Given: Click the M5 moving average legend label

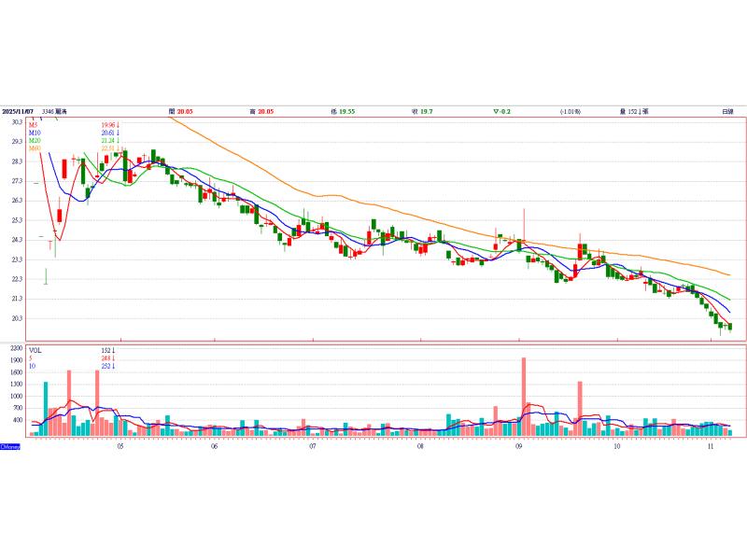Looking at the screenshot, I should pyautogui.click(x=33, y=125).
